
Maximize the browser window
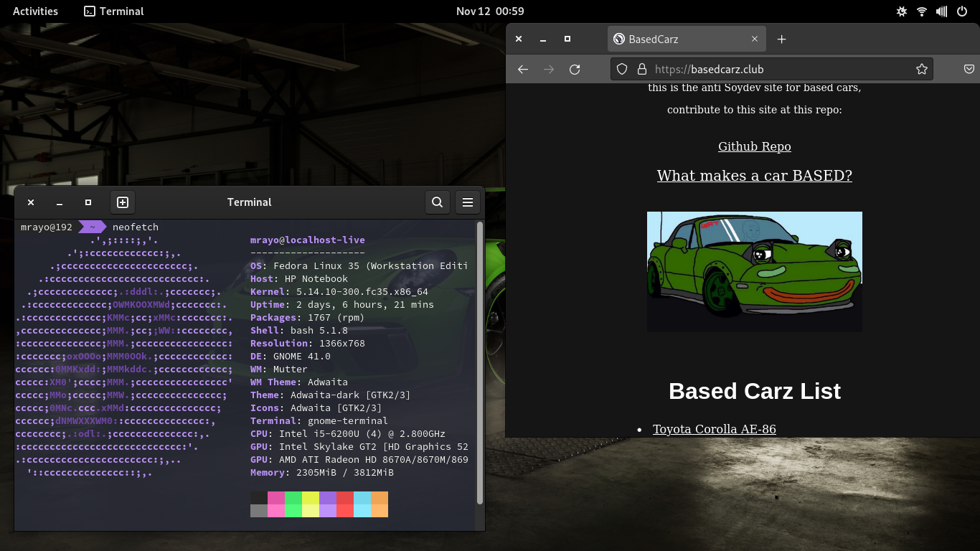click(567, 39)
